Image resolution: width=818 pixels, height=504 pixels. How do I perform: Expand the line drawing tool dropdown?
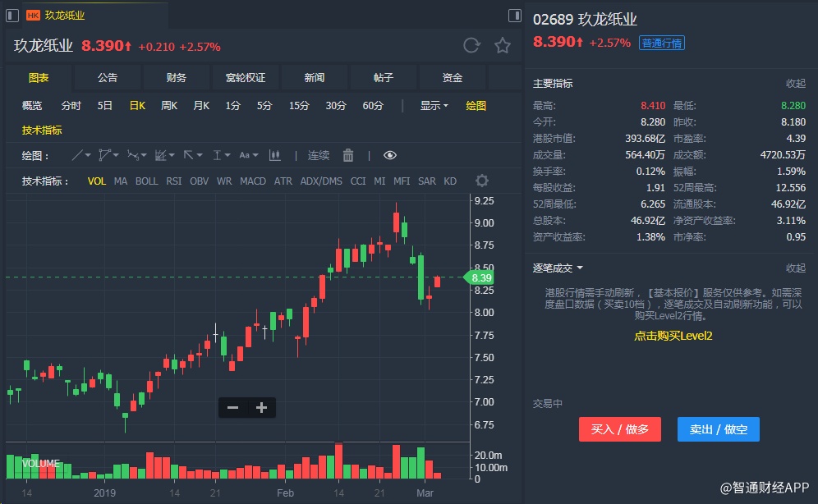[83, 155]
